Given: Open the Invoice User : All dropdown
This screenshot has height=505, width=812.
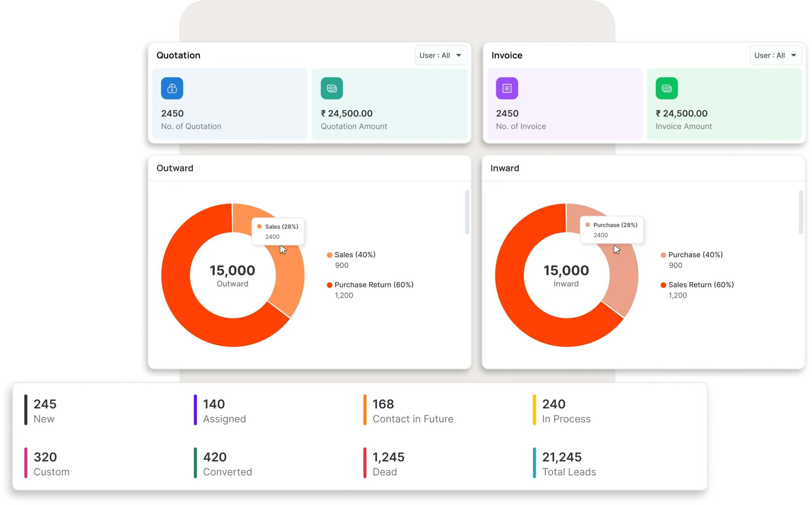Looking at the screenshot, I should pos(776,56).
